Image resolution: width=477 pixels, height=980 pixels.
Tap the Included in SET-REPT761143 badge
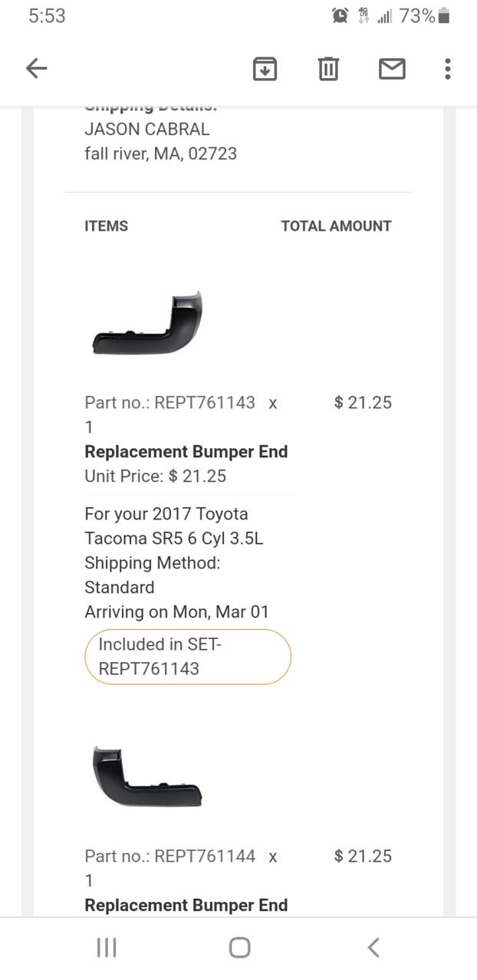(x=188, y=657)
